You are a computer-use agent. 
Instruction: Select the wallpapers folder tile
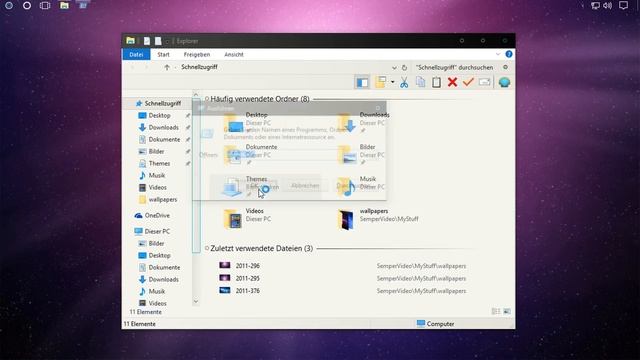point(378,219)
